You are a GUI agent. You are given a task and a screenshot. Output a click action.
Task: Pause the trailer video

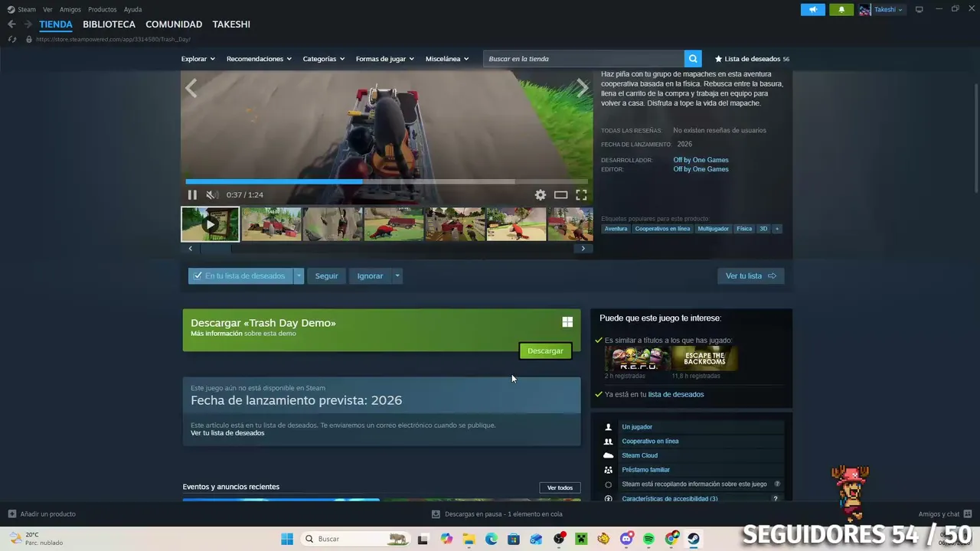coord(192,195)
